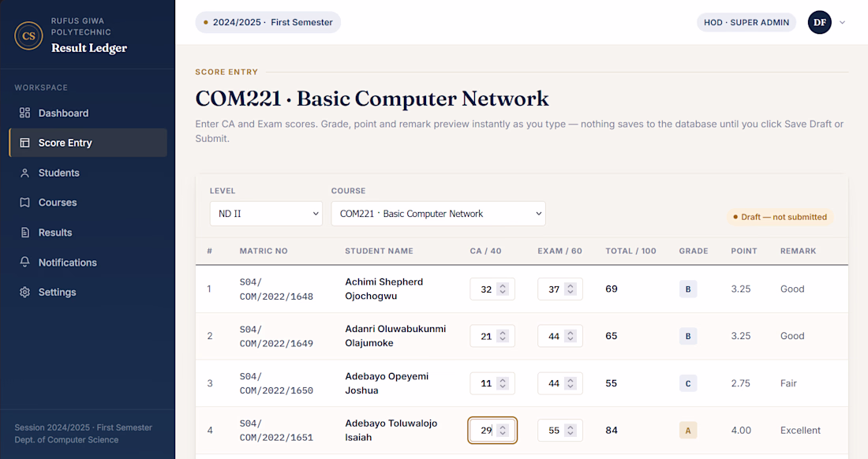
Task: Click the DF user avatar
Action: tap(819, 23)
